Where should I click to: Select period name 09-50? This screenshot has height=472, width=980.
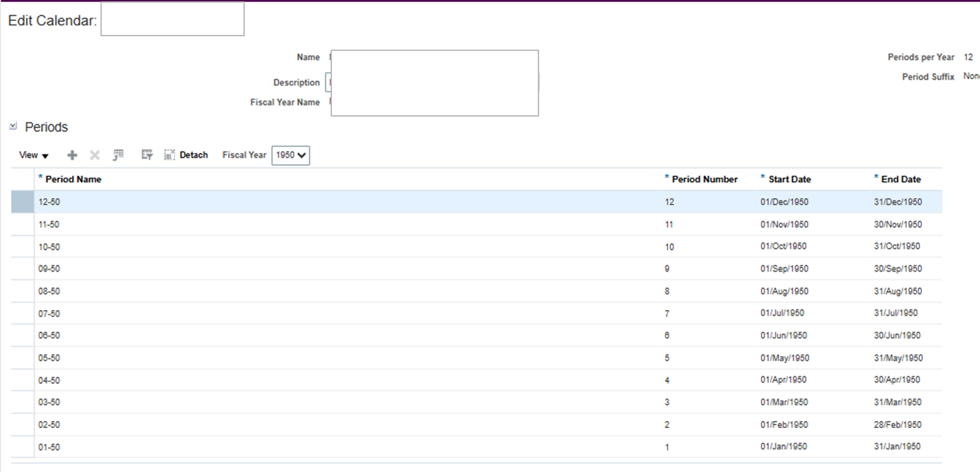49,269
